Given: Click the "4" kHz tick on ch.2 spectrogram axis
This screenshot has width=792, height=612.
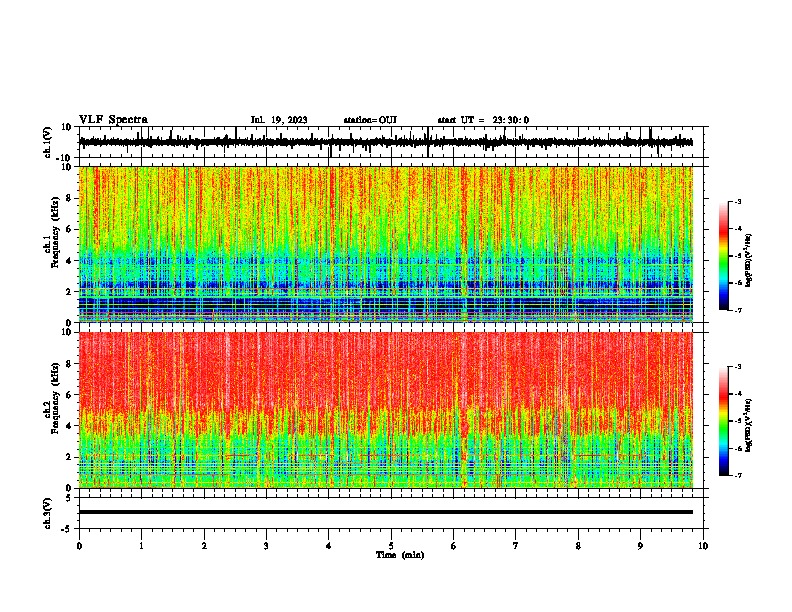Looking at the screenshot, I should click(x=69, y=426).
